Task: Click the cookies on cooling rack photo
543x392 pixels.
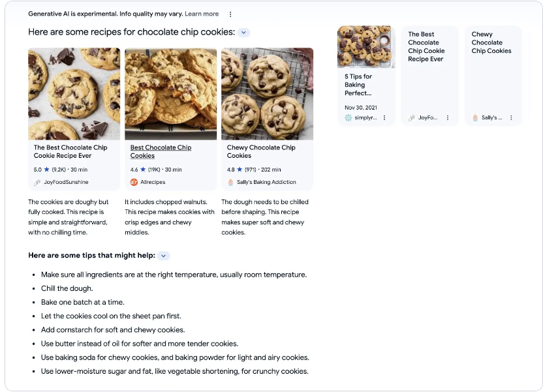Action: pos(267,93)
